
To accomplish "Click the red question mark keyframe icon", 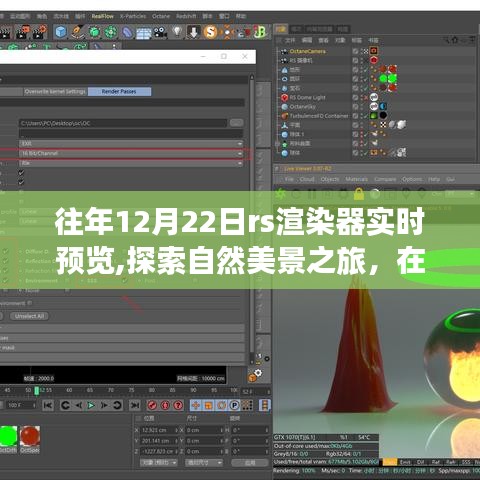I will (x=178, y=405).
